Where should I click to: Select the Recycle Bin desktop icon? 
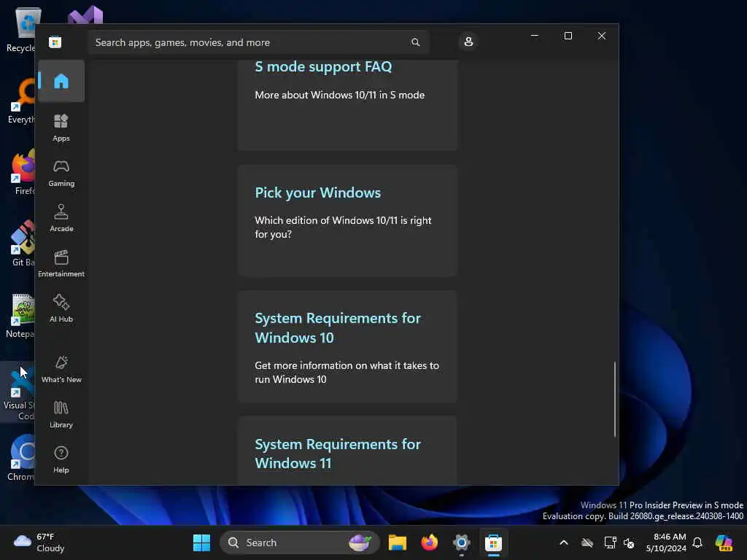[21, 29]
